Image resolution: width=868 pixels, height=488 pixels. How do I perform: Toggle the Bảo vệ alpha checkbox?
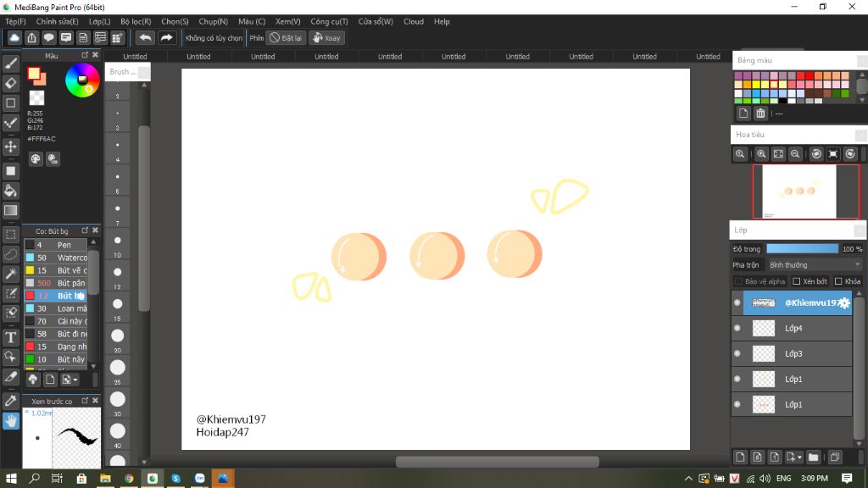coord(738,281)
